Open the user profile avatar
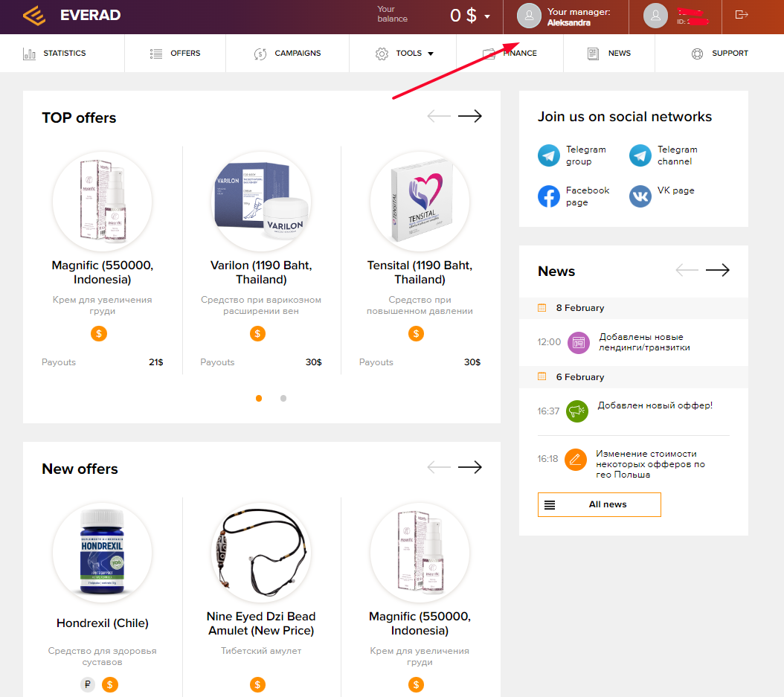 point(655,16)
